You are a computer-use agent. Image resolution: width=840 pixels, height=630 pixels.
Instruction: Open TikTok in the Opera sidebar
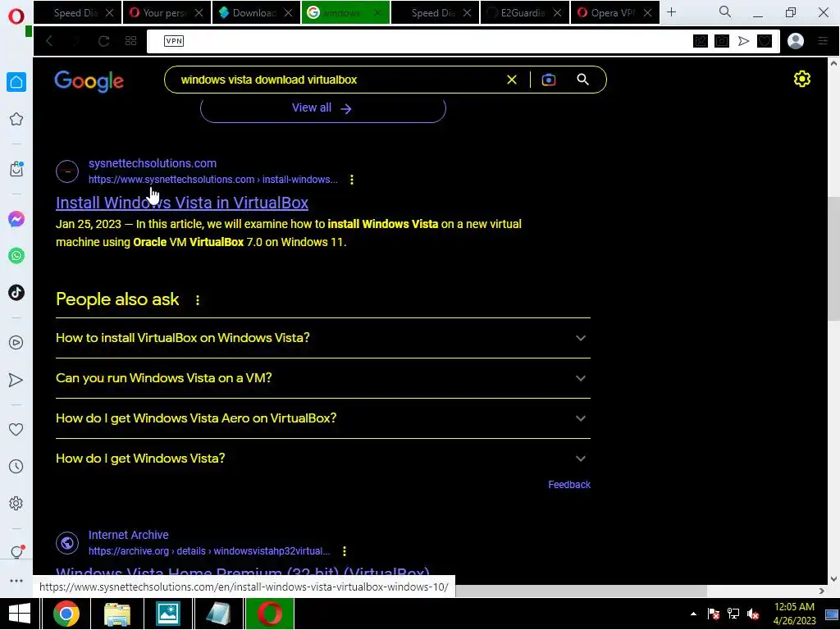[16, 293]
